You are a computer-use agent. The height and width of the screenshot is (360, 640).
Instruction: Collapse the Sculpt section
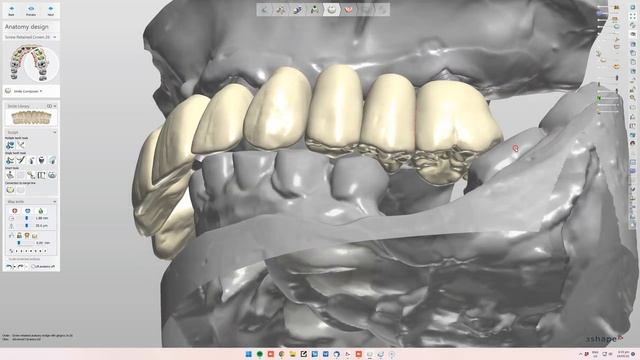[x=54, y=132]
